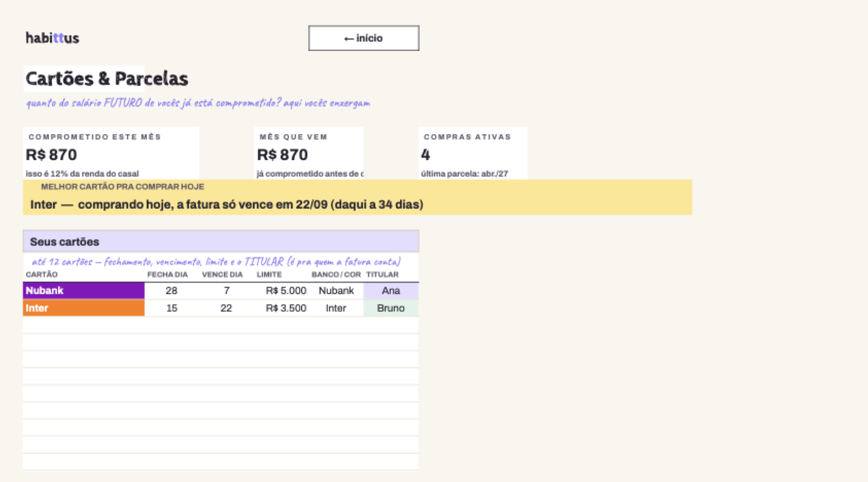868x482 pixels.
Task: Go back using the início button
Action: coord(364,38)
